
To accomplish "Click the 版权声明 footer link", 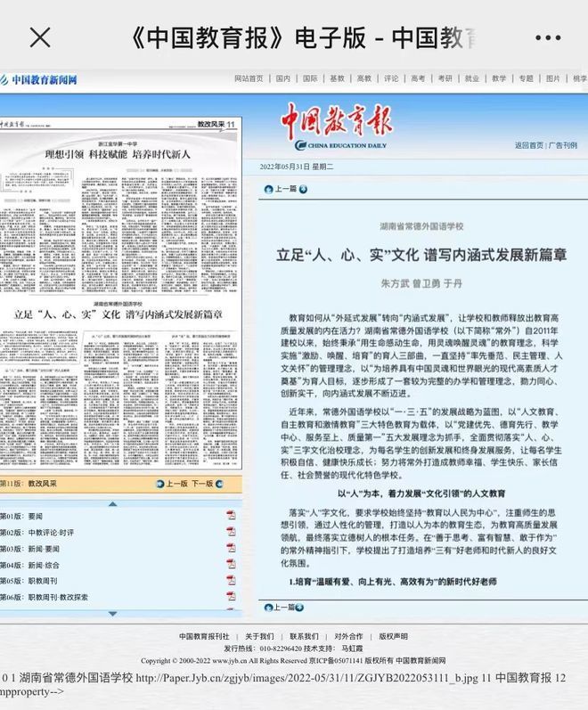I will coord(393,637).
